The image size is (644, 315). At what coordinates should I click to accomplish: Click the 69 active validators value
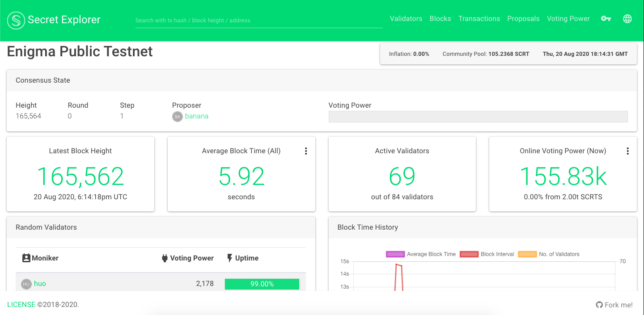(x=402, y=176)
